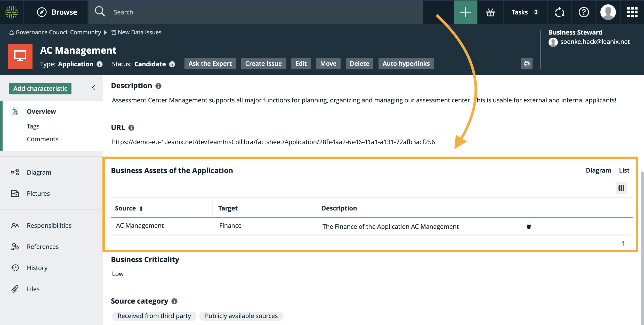Open the History tab
The height and width of the screenshot is (325, 644).
(37, 268)
